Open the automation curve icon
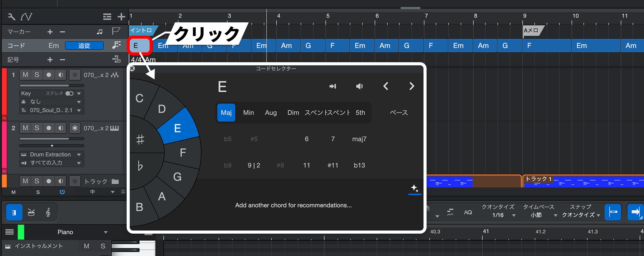Screen dimensions: 644x256 coord(26,17)
